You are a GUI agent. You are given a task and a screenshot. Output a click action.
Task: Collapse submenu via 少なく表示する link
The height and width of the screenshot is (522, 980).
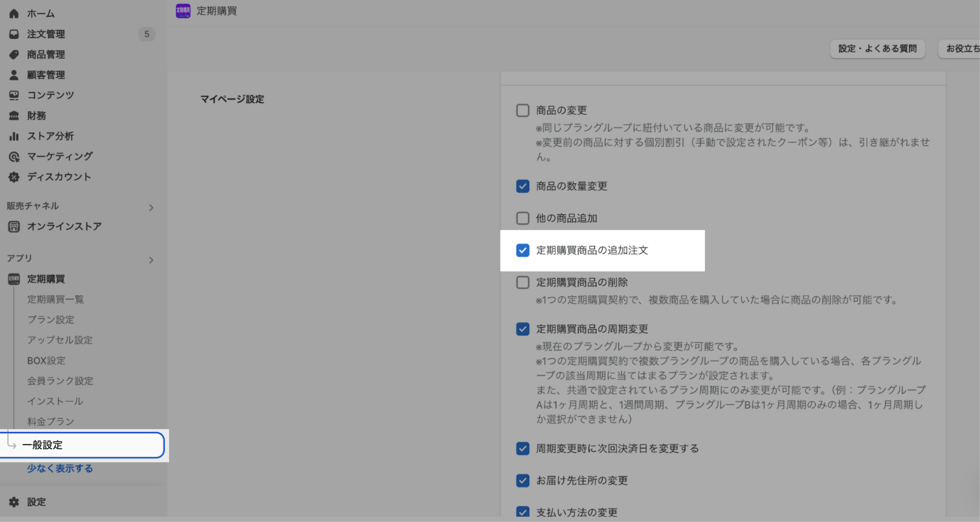(x=60, y=468)
